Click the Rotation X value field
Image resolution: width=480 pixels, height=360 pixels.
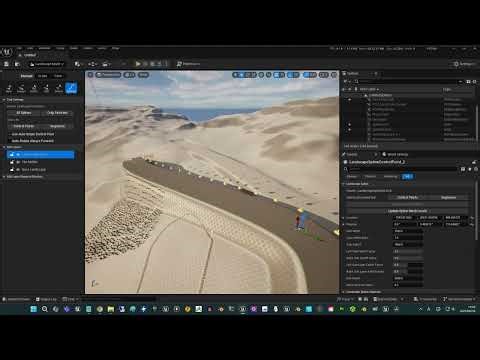(x=404, y=224)
